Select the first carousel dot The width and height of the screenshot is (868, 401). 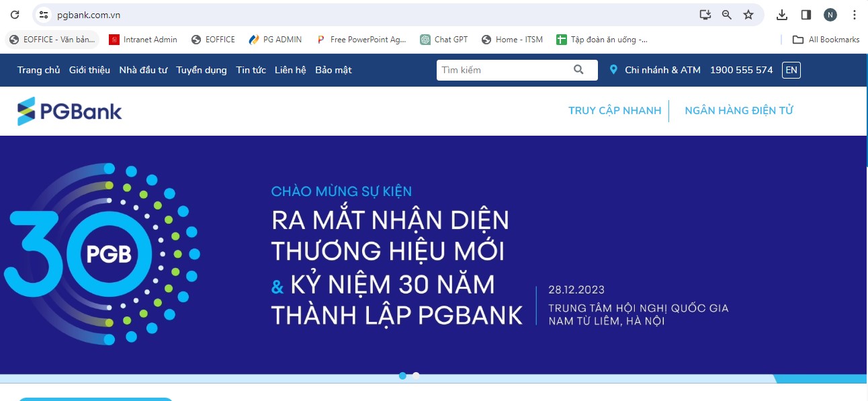pos(402,375)
